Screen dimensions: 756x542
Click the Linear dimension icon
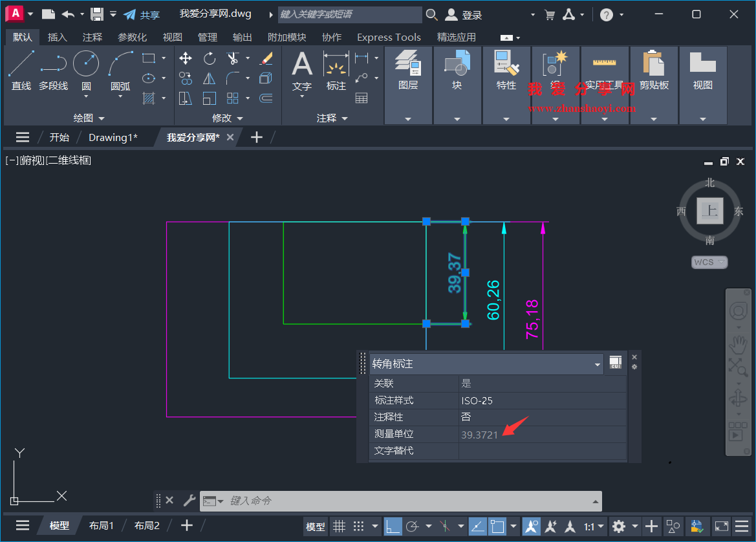(362, 58)
